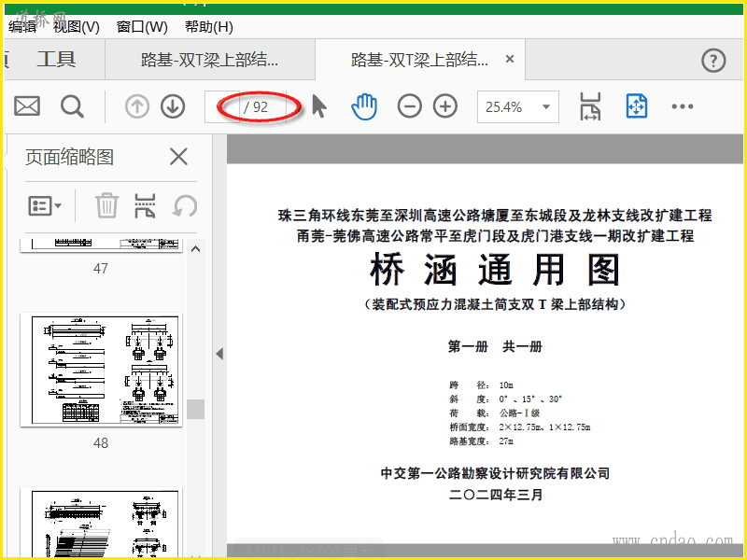The image size is (747, 560).
Task: Click the page label 48
Action: (x=101, y=443)
